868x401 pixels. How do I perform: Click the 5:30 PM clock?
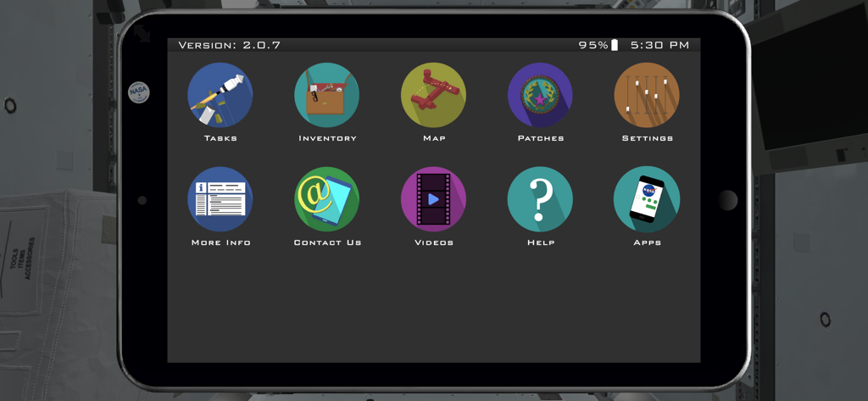point(659,45)
